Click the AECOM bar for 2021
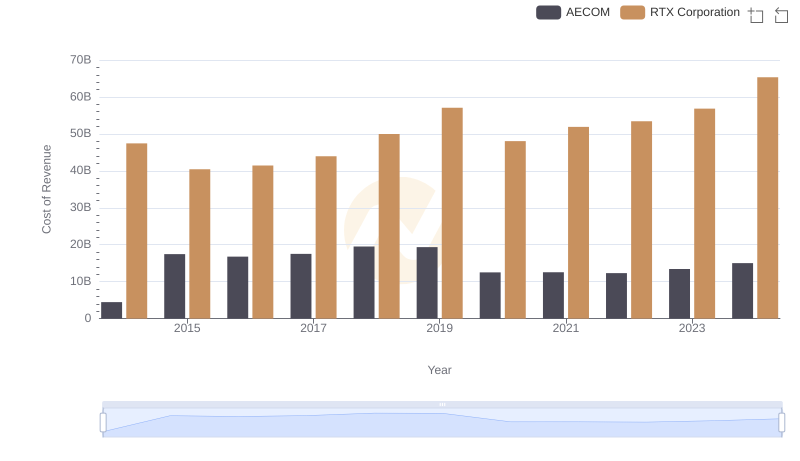 click(553, 295)
